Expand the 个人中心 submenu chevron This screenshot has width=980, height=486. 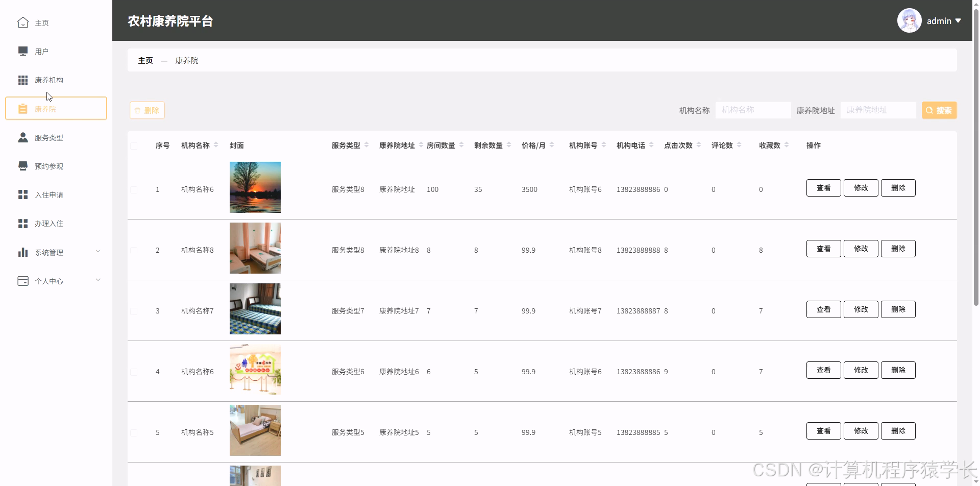pos(98,280)
